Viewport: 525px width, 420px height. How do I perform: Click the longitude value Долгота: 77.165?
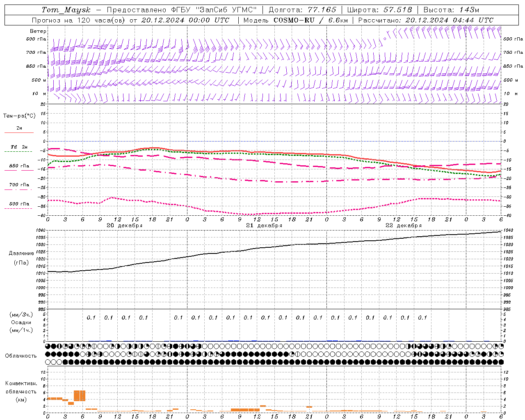click(302, 10)
